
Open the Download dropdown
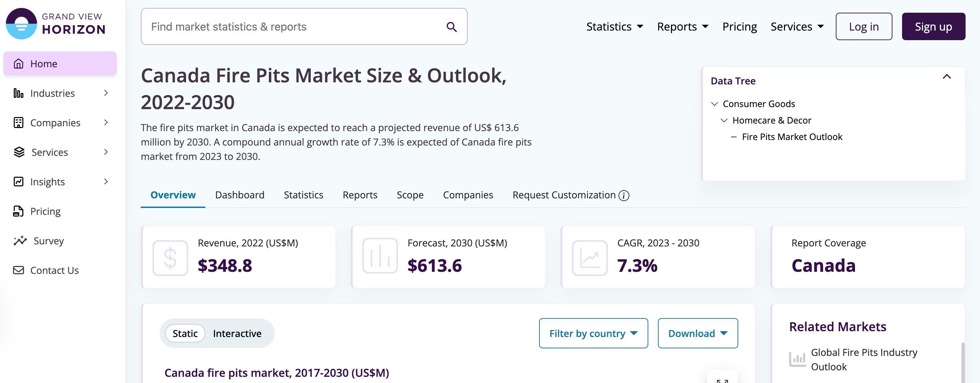click(x=697, y=334)
